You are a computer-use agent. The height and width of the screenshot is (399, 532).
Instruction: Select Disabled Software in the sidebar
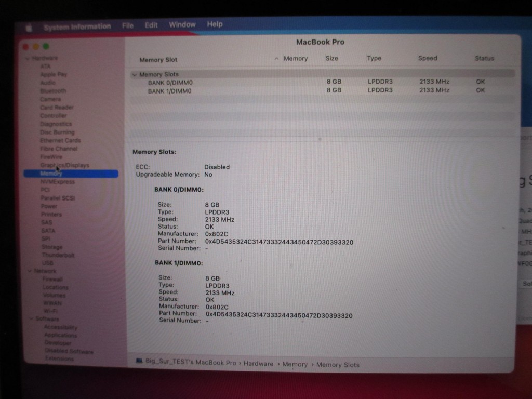69,351
